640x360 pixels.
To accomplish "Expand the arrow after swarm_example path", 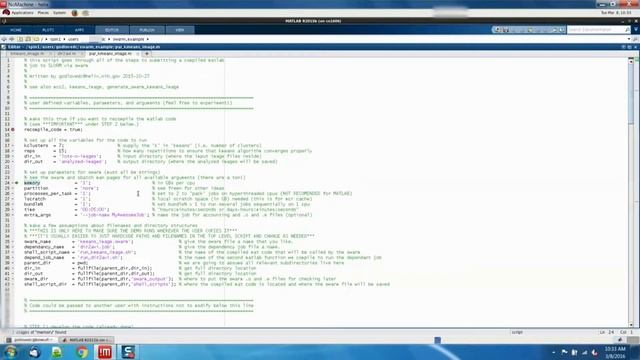I will click(148, 39).
